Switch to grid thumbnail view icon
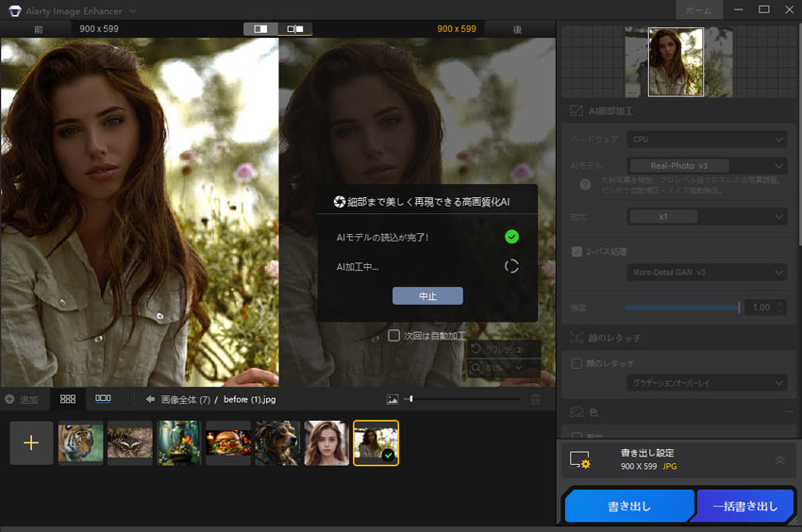 [67, 399]
